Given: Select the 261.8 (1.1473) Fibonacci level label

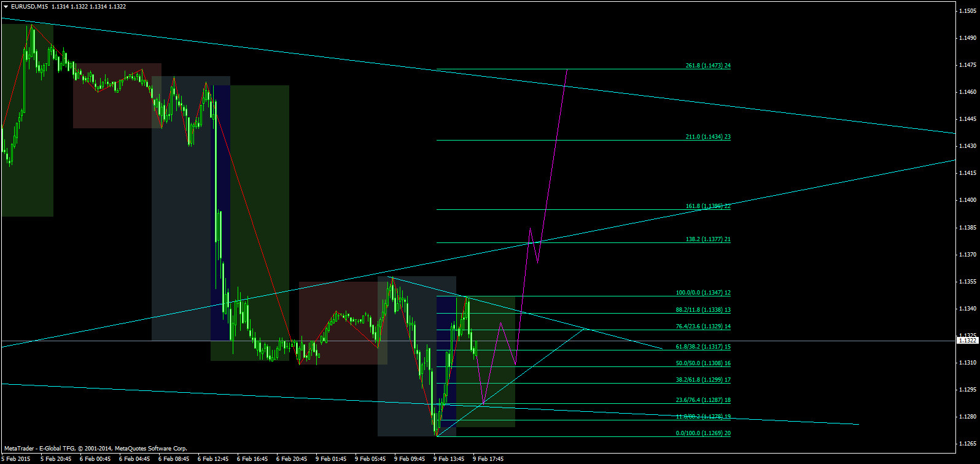Looking at the screenshot, I should click(707, 66).
